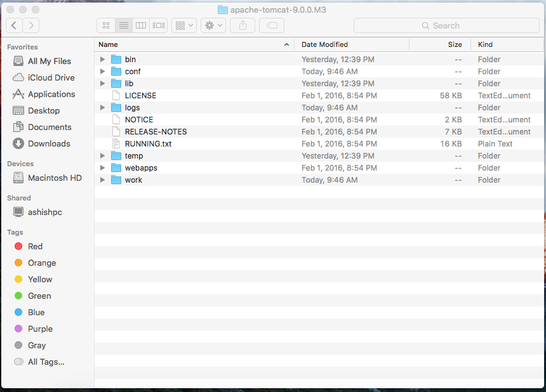Expand the lib folder disclosure triangle
Image resolution: width=546 pixels, height=392 pixels.
pyautogui.click(x=102, y=84)
